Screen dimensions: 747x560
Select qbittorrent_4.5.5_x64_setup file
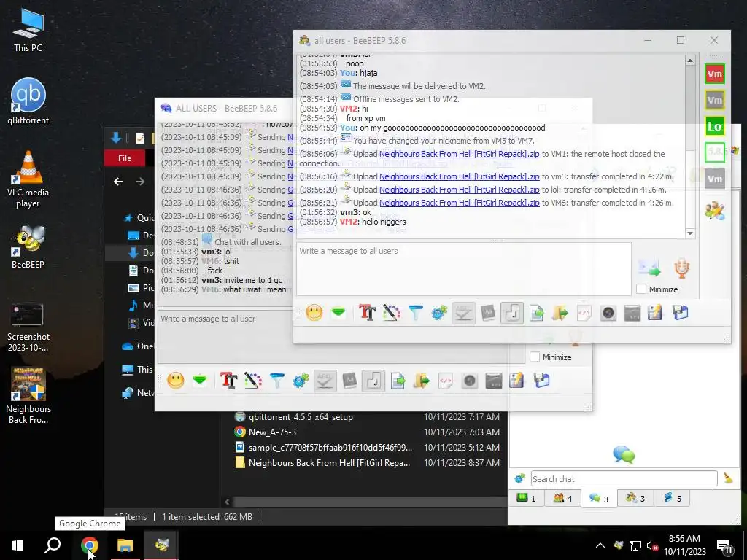coord(301,416)
